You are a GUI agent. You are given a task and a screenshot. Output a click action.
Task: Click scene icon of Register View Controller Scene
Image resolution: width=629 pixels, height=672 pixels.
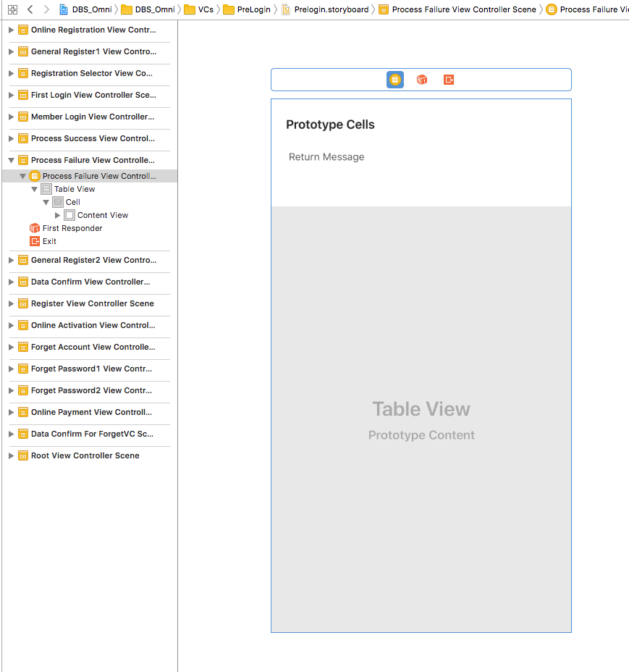[x=23, y=303]
